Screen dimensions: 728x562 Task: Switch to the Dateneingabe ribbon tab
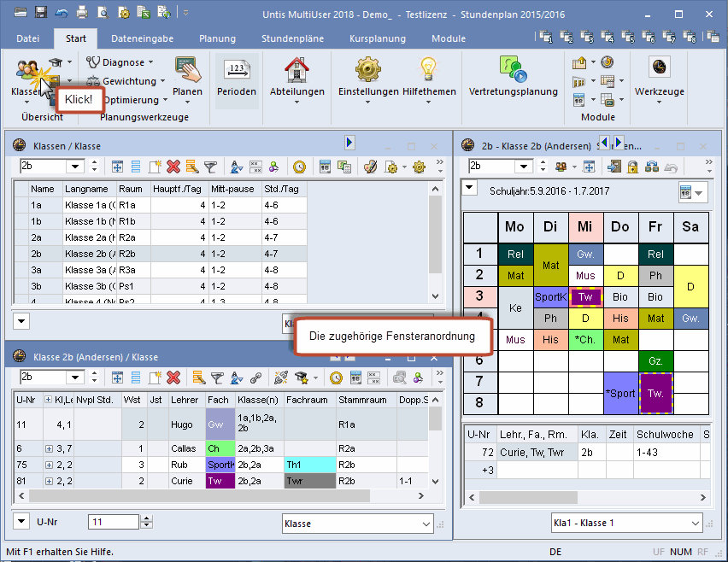pyautogui.click(x=142, y=38)
